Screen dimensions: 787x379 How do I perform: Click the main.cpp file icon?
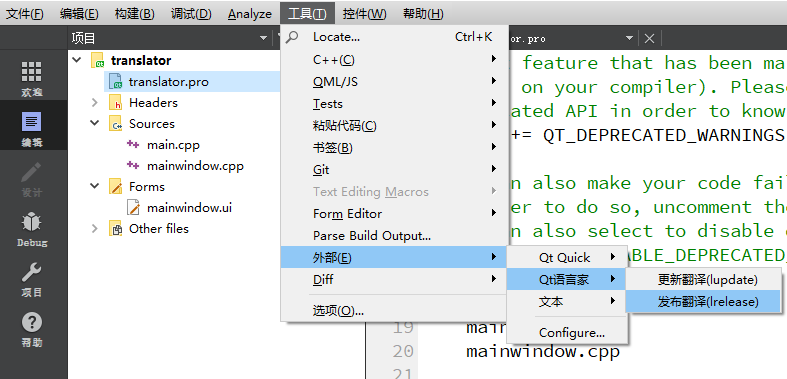point(133,145)
